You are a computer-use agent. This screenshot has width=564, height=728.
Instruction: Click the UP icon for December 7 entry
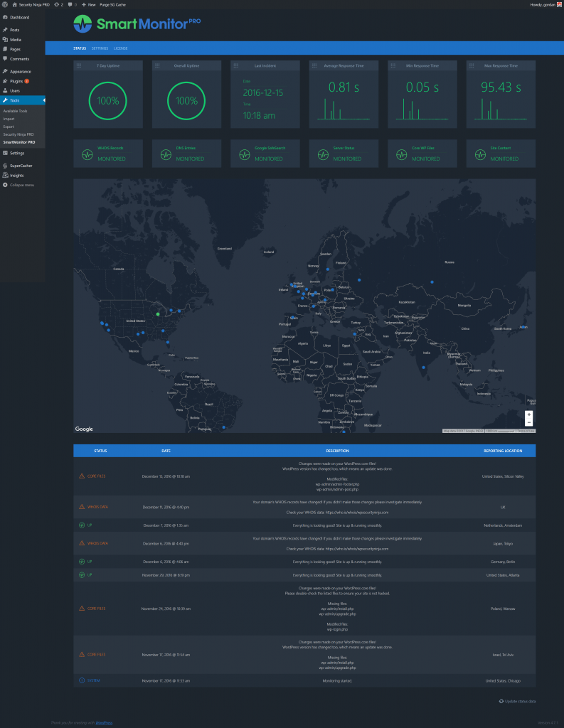click(x=82, y=525)
